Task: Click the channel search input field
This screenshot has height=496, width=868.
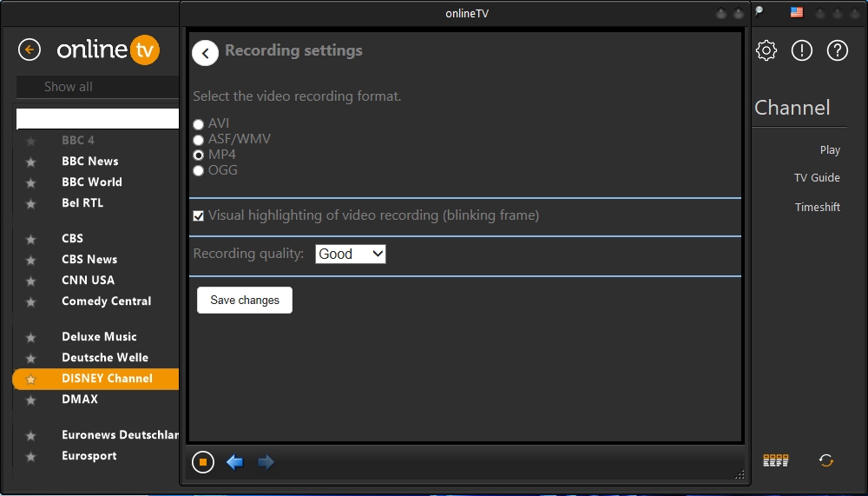Action: [x=97, y=119]
